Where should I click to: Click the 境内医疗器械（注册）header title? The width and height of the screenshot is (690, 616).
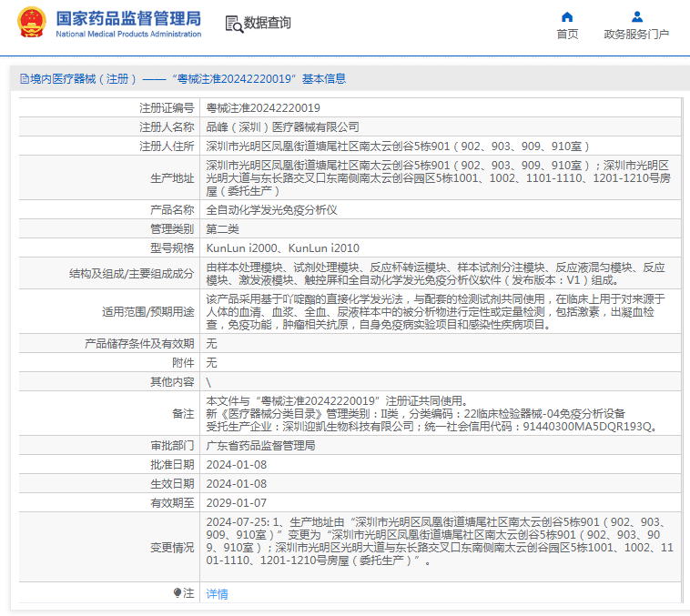[188, 79]
